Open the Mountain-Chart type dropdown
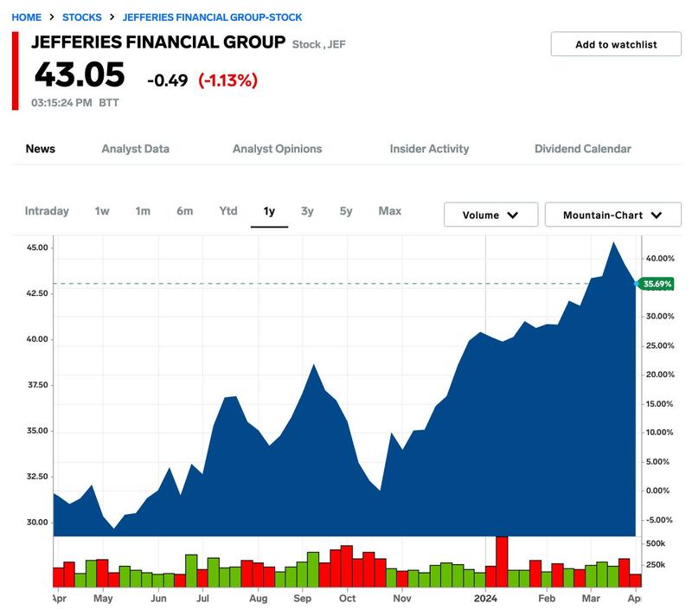 tap(613, 215)
